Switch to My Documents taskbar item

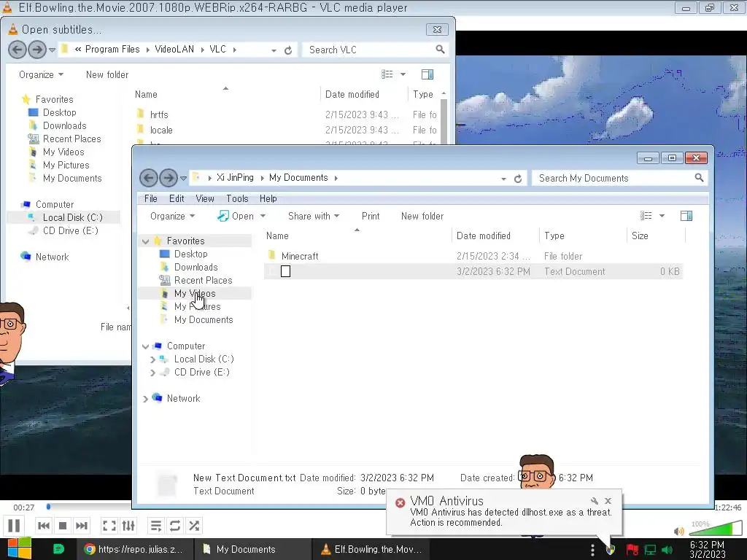(252, 549)
